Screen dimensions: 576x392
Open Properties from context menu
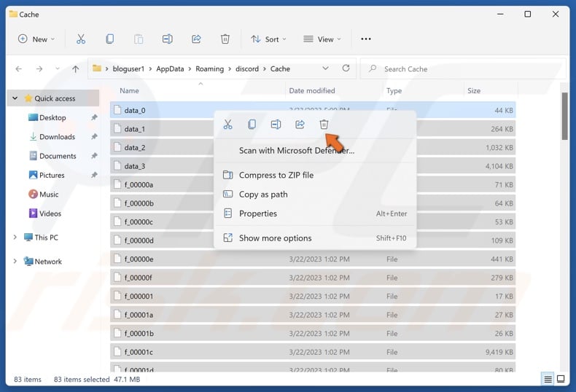258,213
